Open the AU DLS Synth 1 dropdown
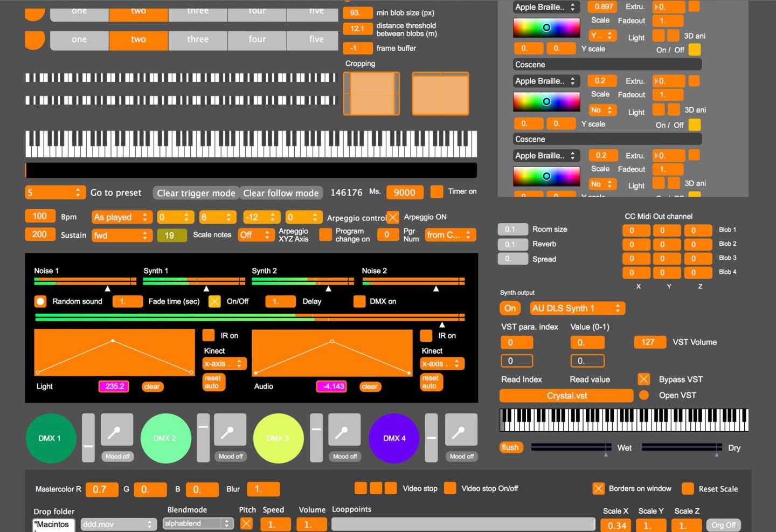 (577, 308)
